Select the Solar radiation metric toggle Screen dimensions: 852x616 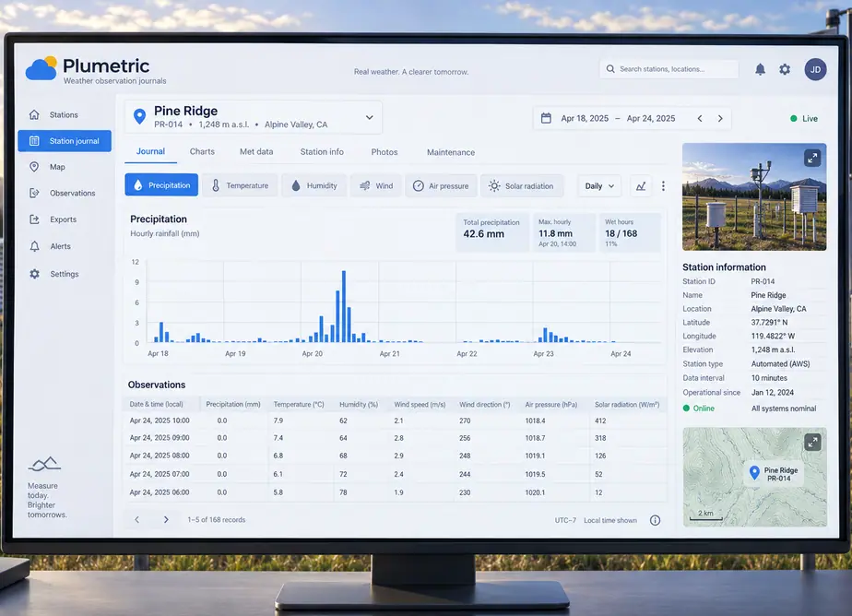pyautogui.click(x=521, y=185)
